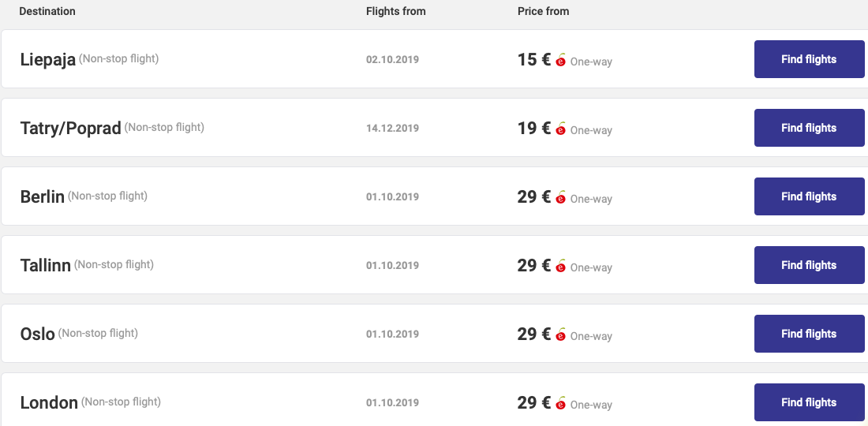This screenshot has height=426, width=868.
Task: Find flights to London
Action: coord(809,402)
